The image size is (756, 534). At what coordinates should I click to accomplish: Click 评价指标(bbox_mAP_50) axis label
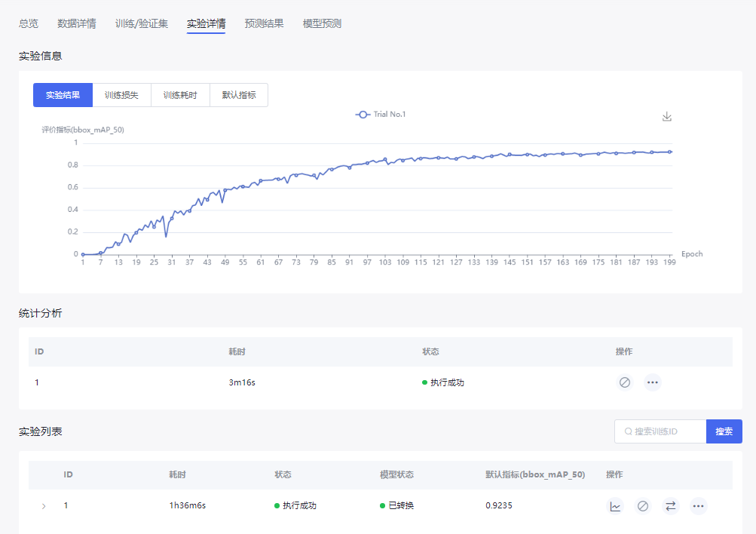coord(83,130)
